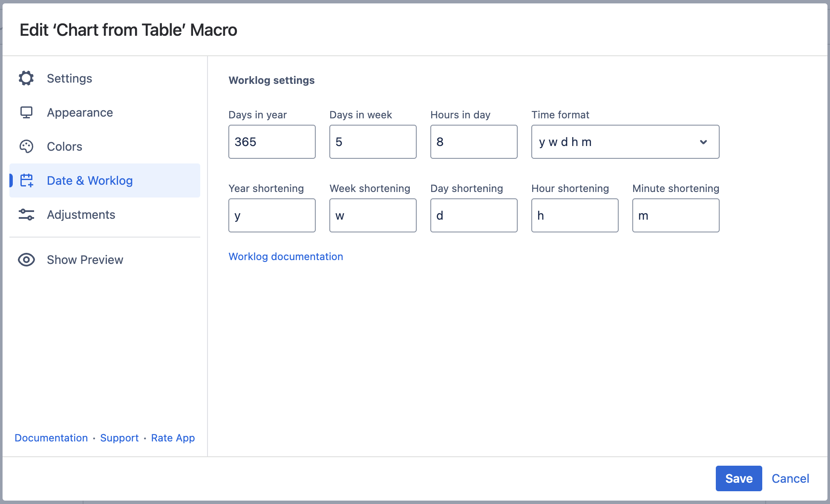
Task: Cancel the macro editing dialog
Action: 790,478
